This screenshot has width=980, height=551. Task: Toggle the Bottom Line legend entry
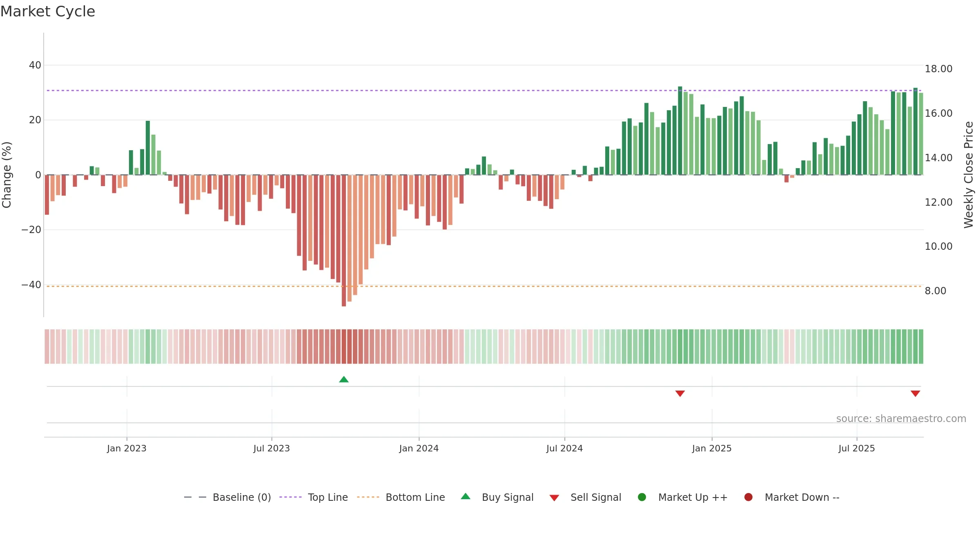click(401, 497)
